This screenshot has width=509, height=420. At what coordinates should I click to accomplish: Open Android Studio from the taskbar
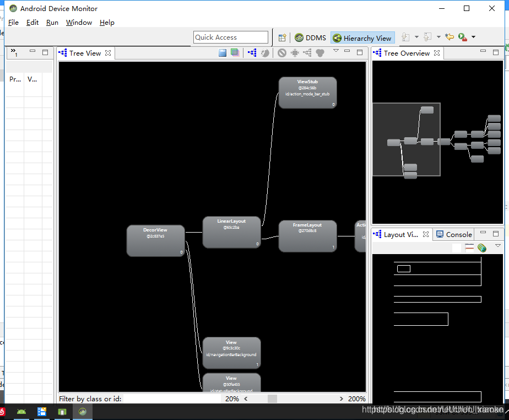tap(21, 412)
